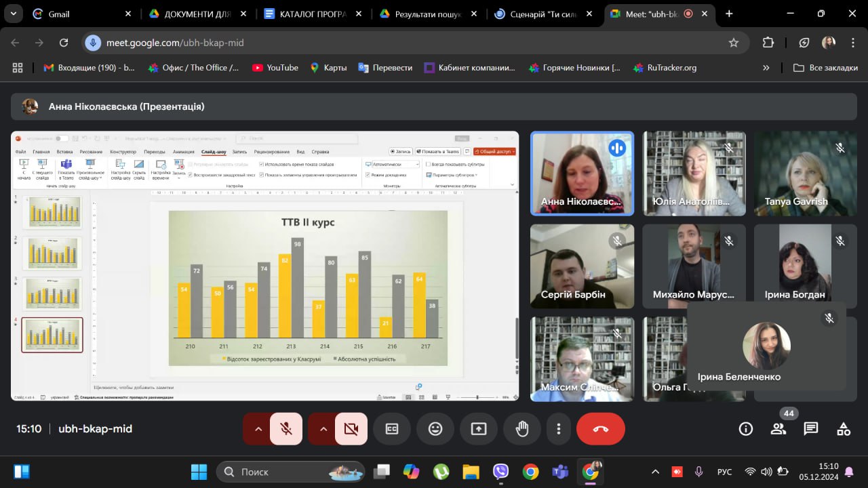Reload the Meet page
Viewport: 868px width, 488px height.
pos(64,43)
